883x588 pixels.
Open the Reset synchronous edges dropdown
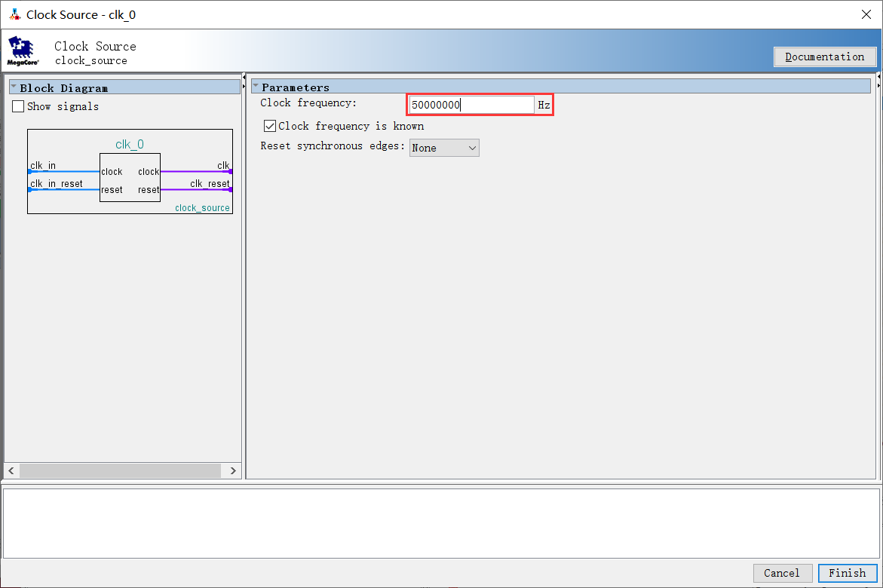click(444, 148)
